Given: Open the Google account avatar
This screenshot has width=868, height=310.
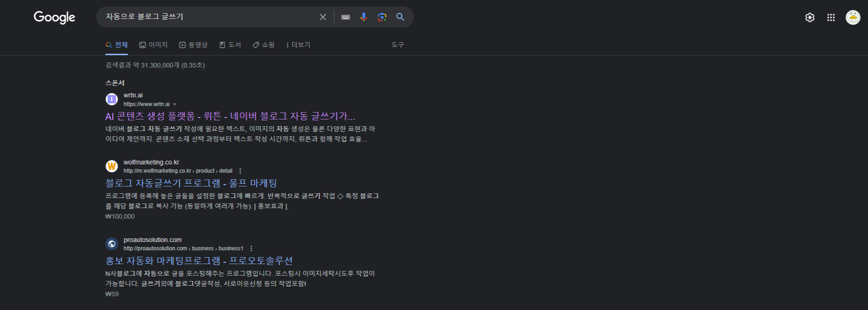Looking at the screenshot, I should [x=853, y=17].
